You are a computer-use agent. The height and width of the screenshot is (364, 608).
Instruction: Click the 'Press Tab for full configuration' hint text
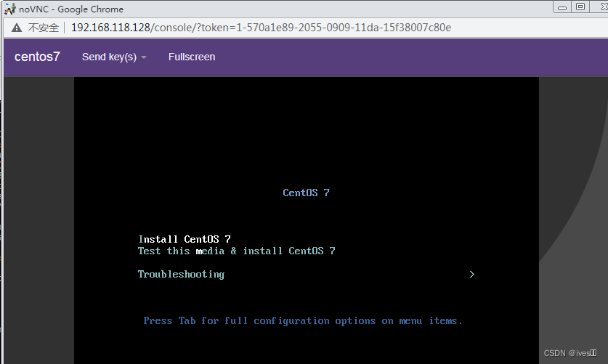coord(303,321)
